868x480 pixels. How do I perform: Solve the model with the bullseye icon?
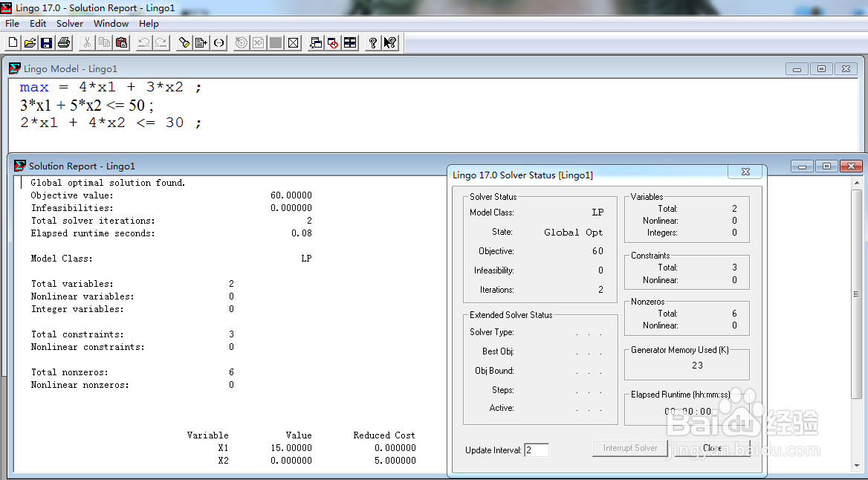coord(242,42)
